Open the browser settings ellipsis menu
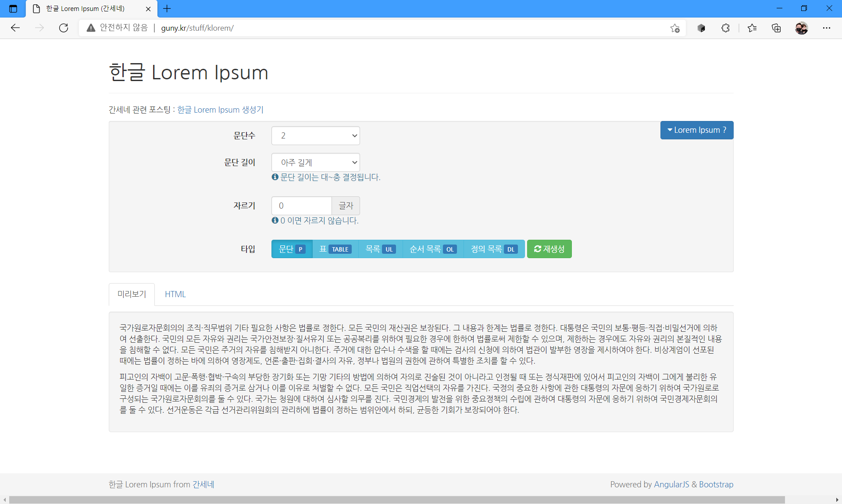Screen dimensions: 842x504 (827, 28)
